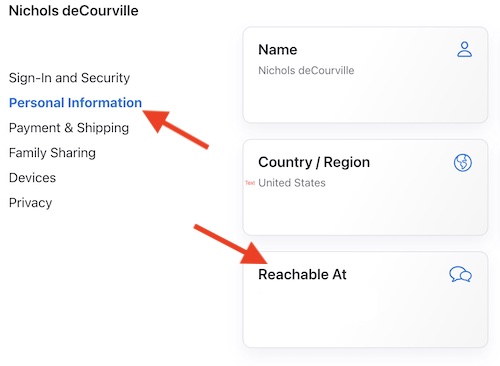Viewport: 500px width, 366px height.
Task: Click the person icon in Name card
Action: 464,49
